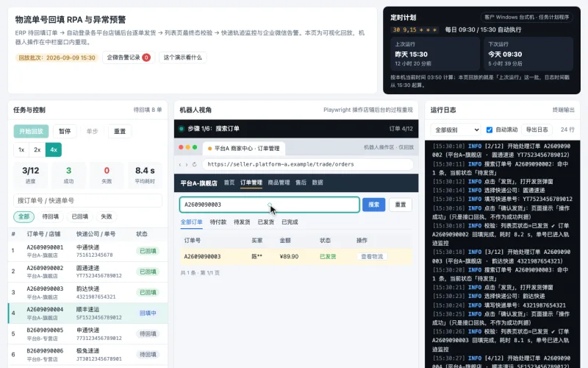
Task: Click the 回填中 status badge
Action: 148,314
